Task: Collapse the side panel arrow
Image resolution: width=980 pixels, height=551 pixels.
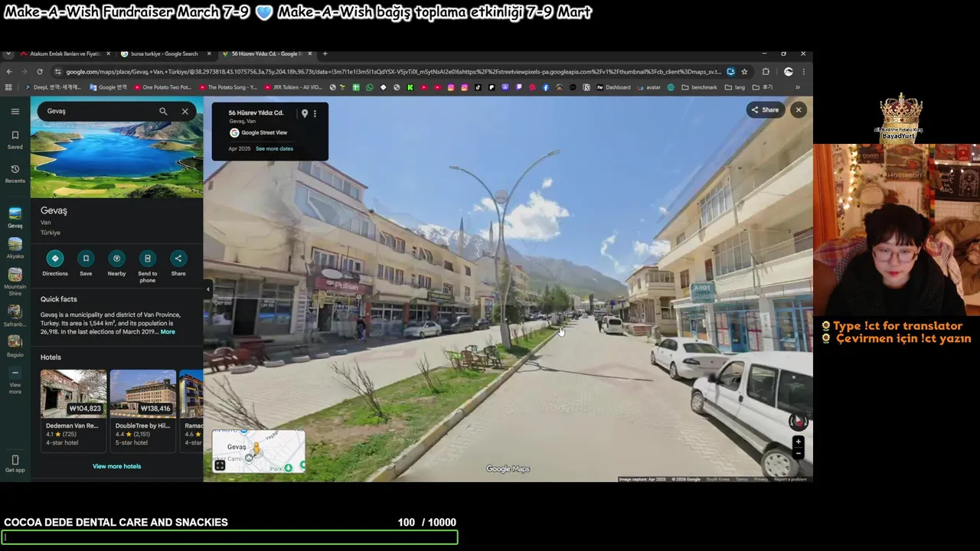Action: pos(207,289)
